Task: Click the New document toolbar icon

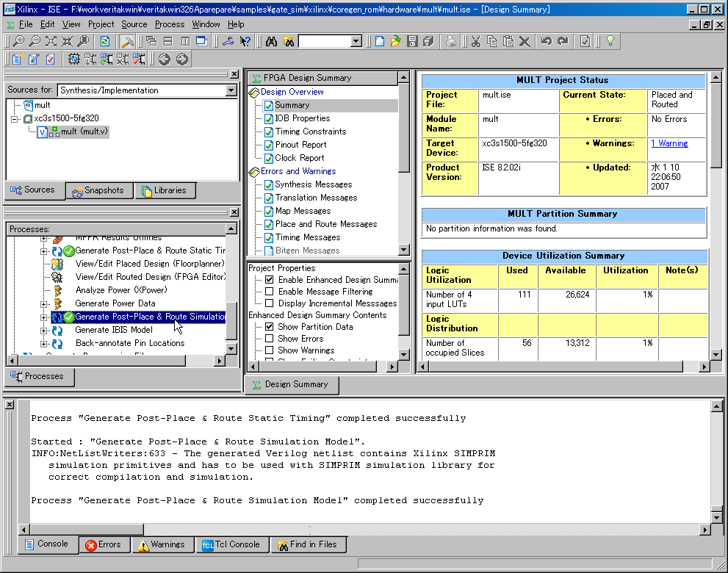Action: 379,41
